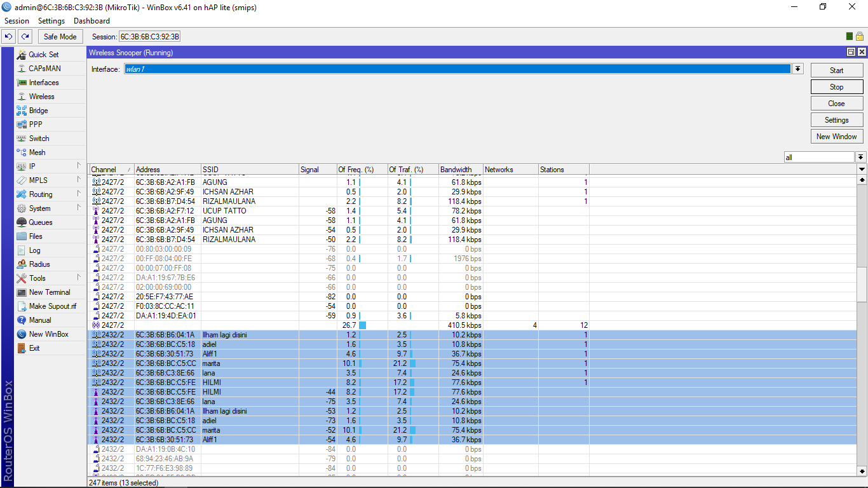This screenshot has height=488, width=868.
Task: Open snooper results in New Window
Action: point(836,136)
